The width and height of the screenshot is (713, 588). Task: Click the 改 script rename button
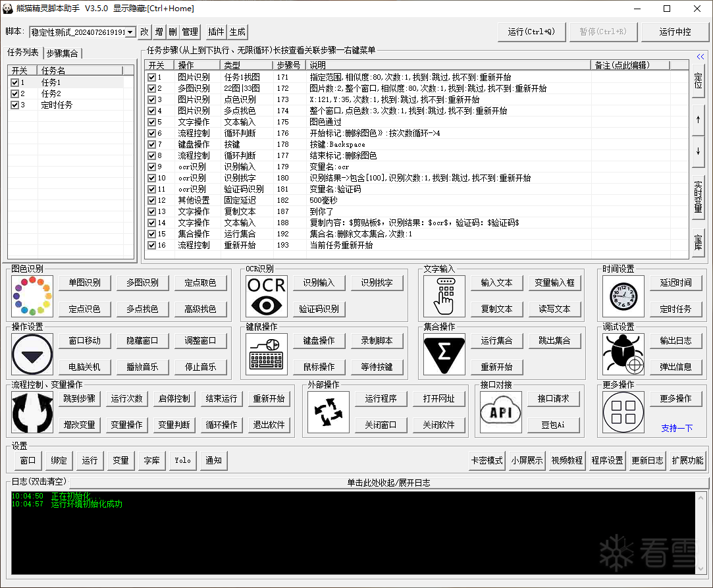145,32
